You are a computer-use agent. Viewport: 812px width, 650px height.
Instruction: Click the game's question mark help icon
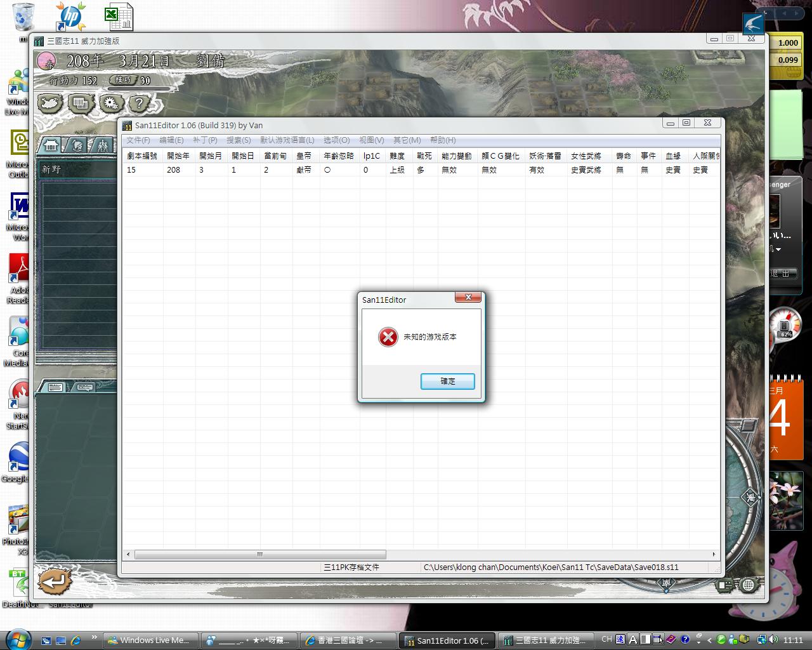139,103
